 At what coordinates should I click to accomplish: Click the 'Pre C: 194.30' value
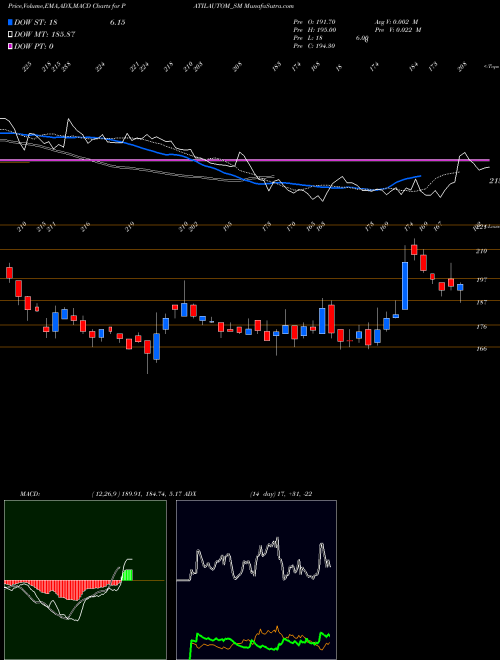314,46
